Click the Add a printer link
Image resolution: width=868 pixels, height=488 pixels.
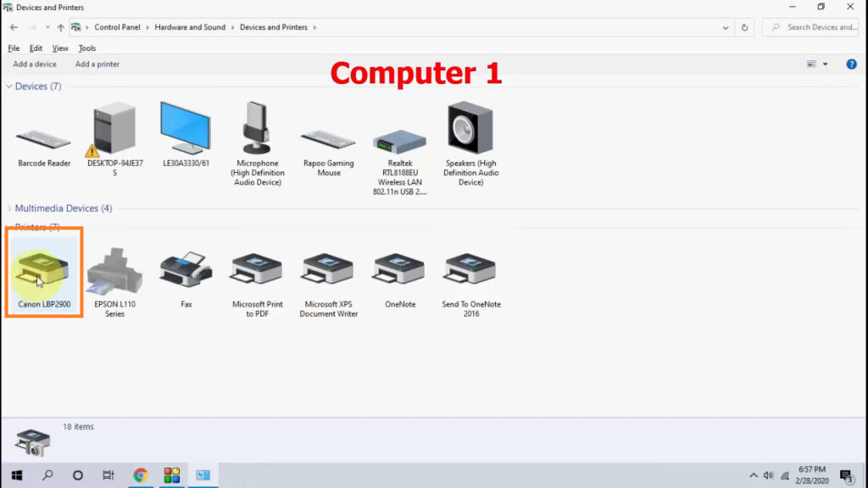click(x=96, y=64)
